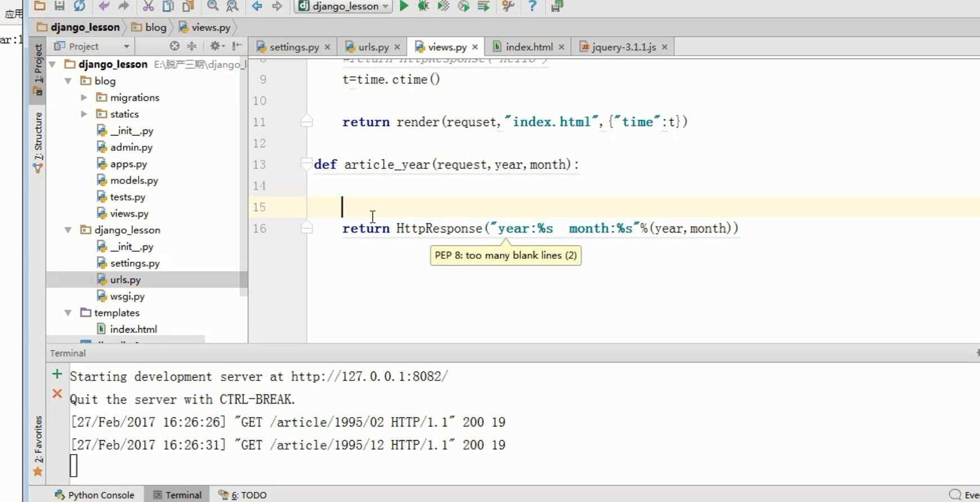Expand the statics folder

[x=84, y=114]
